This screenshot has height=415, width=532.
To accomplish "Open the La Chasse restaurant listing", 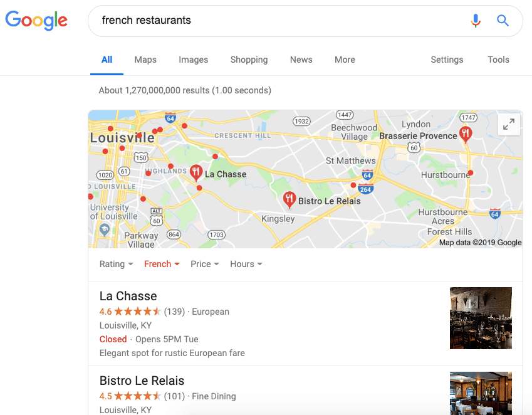I will point(128,296).
